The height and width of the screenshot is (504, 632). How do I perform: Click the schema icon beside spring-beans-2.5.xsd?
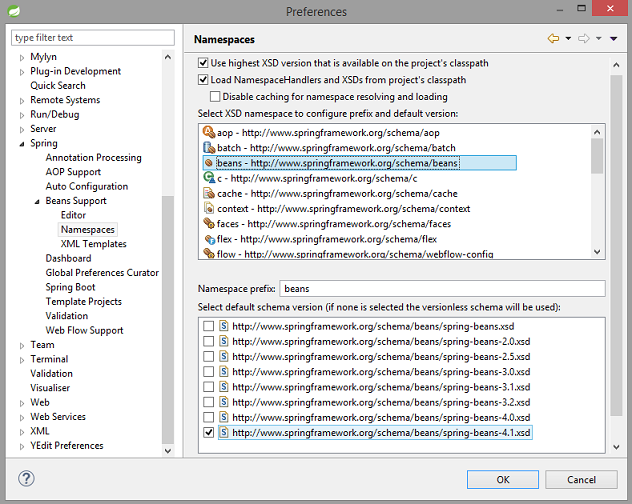[x=224, y=356]
